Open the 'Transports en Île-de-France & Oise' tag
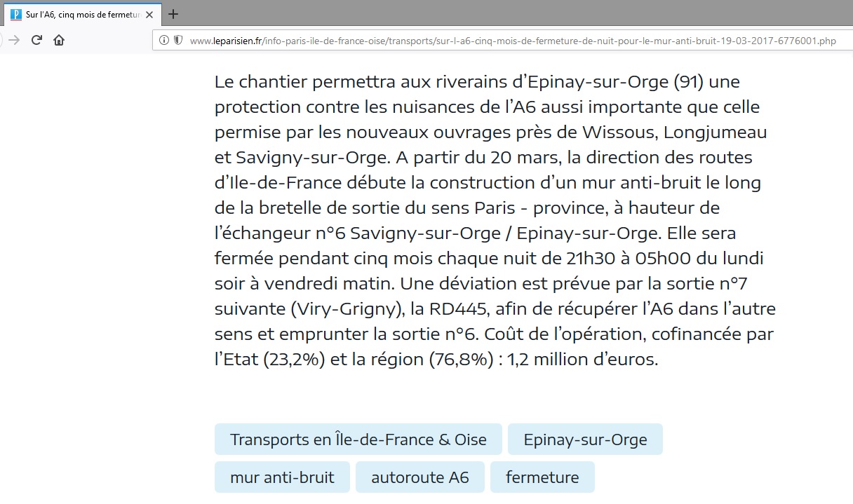 [x=358, y=440]
